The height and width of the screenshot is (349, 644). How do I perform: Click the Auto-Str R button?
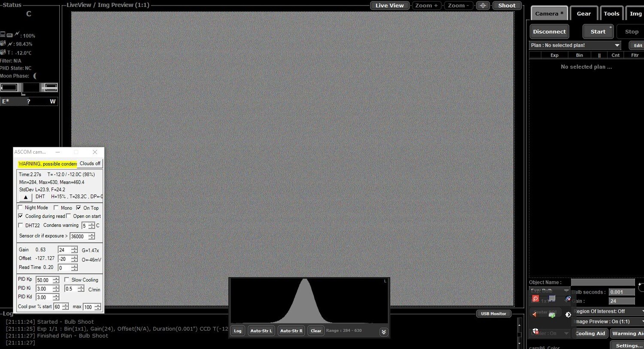pyautogui.click(x=291, y=331)
